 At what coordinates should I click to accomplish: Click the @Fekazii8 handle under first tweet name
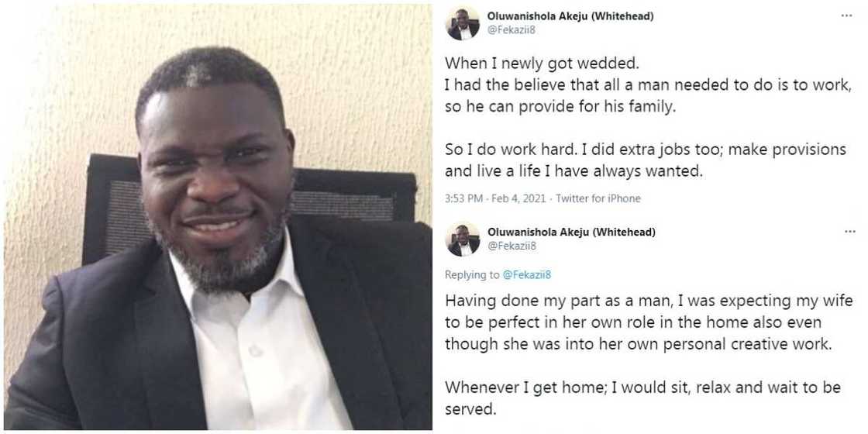pyautogui.click(x=511, y=29)
